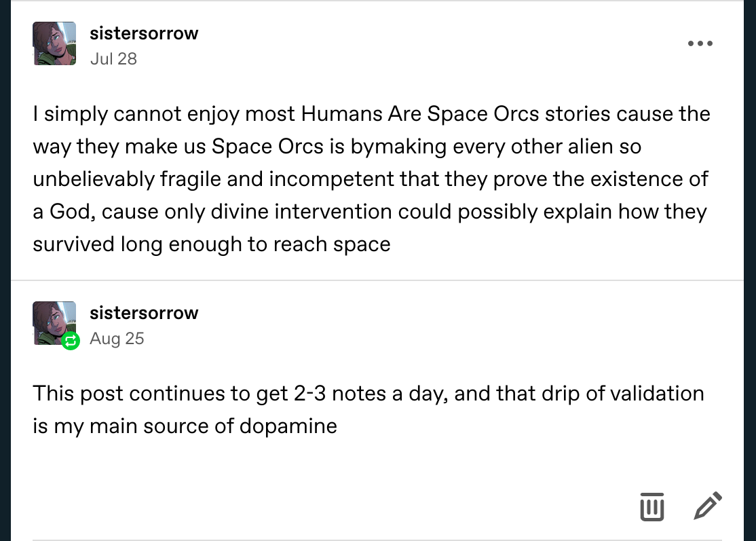Image resolution: width=756 pixels, height=541 pixels.
Task: Open the second sistersorrow username link
Action: pos(145,313)
